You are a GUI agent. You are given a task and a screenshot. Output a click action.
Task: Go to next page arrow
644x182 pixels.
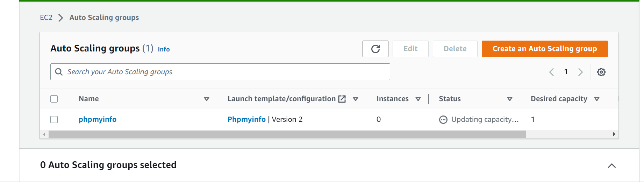580,72
